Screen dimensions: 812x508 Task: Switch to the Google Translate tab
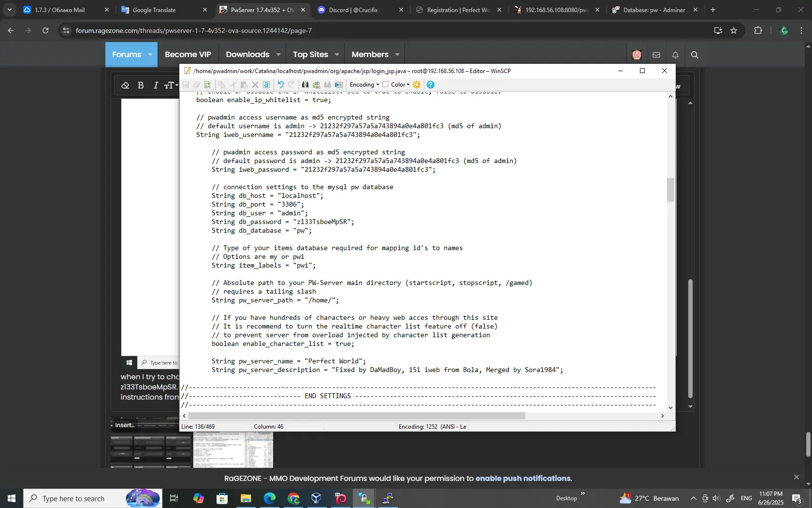point(164,10)
